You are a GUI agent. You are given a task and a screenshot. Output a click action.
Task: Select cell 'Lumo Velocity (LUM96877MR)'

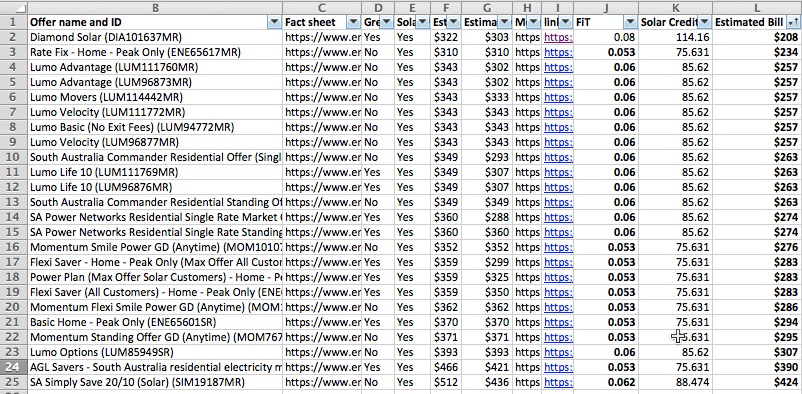pyautogui.click(x=155, y=142)
